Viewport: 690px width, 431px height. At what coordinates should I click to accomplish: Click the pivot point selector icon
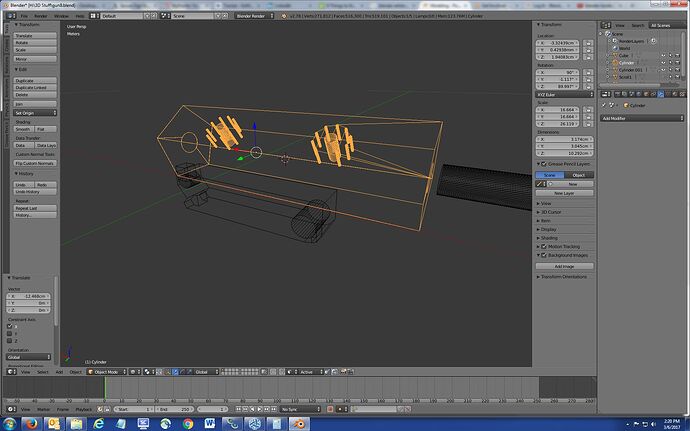click(x=148, y=372)
